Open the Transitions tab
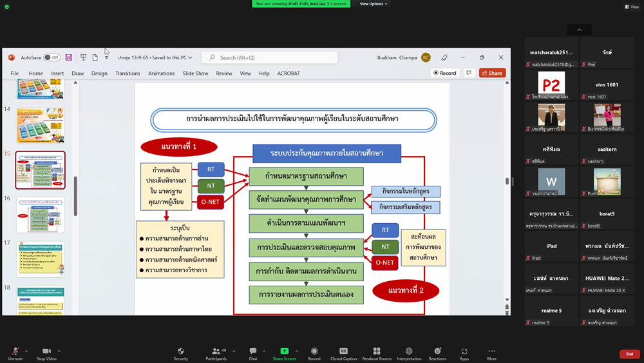 click(128, 73)
